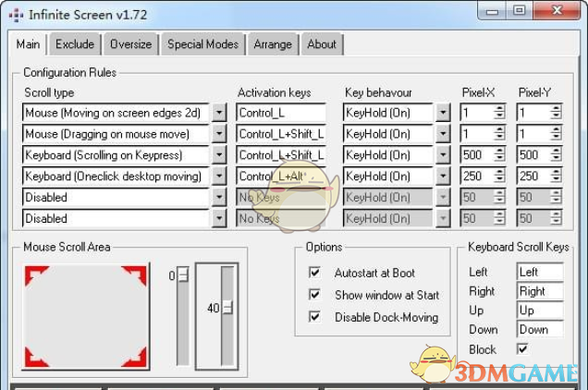Open scroll type dropdown for Keyboard (Oneclick desktop moving)
Screen dimensions: 588x390
219,176
